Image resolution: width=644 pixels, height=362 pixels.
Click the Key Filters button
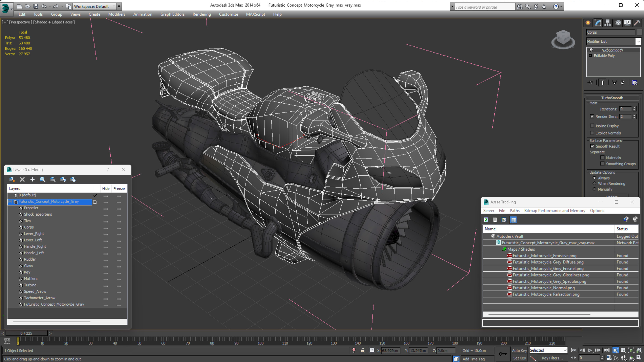553,358
